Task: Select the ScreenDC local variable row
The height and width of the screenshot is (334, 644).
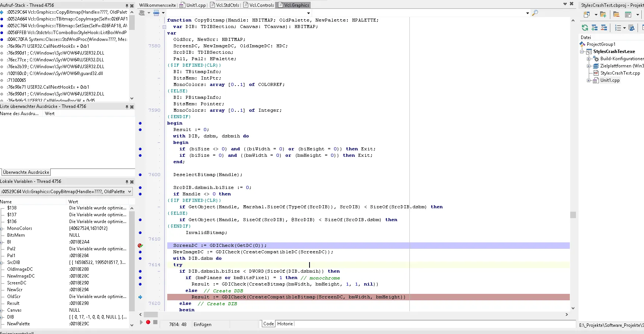Action: point(64,283)
